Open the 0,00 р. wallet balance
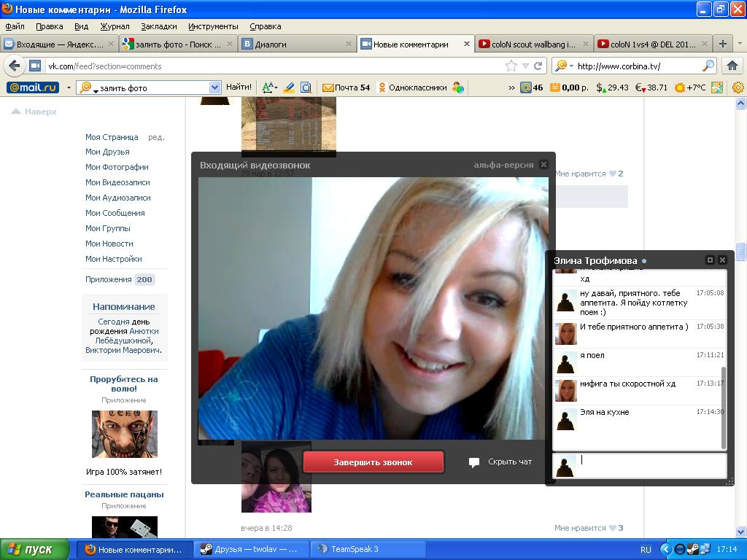Screen dimensions: 747x560 click(x=569, y=87)
